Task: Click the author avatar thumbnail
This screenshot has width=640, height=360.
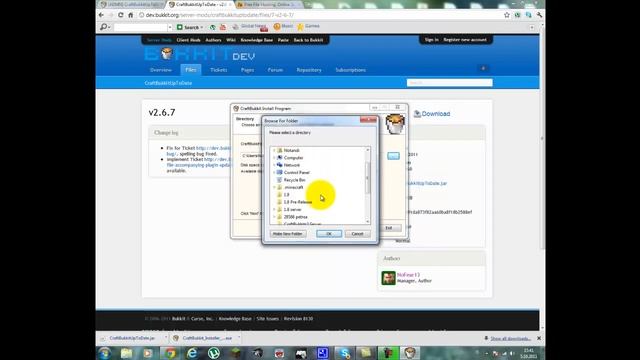Action: [x=388, y=278]
